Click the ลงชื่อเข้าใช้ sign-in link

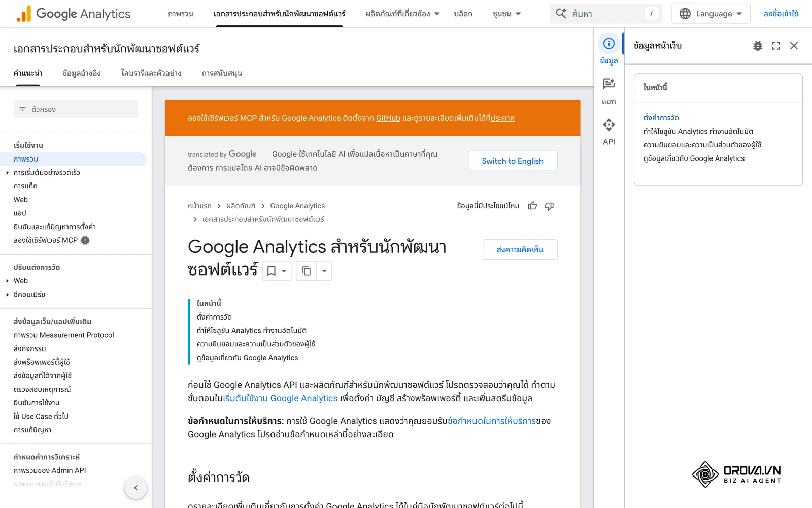(x=781, y=14)
